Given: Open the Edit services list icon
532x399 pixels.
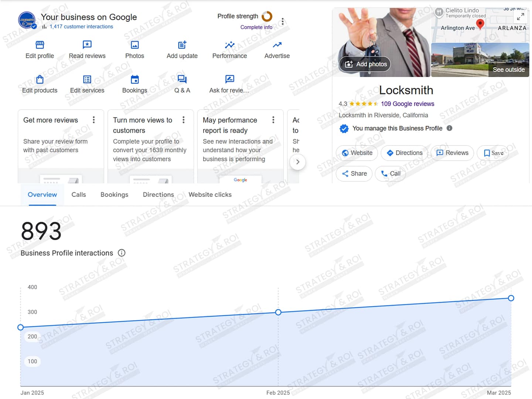Looking at the screenshot, I should tap(87, 79).
